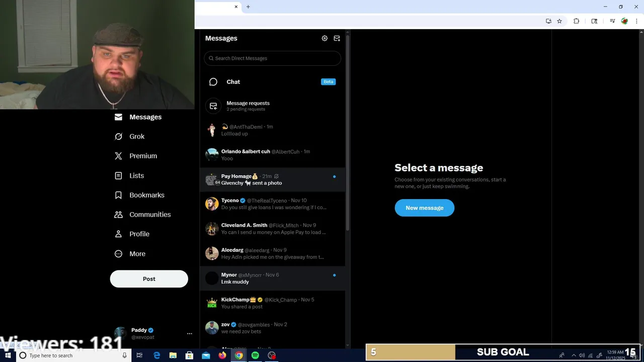This screenshot has width=644, height=362.
Task: Focus the Search Direct Messages field
Action: click(x=272, y=58)
